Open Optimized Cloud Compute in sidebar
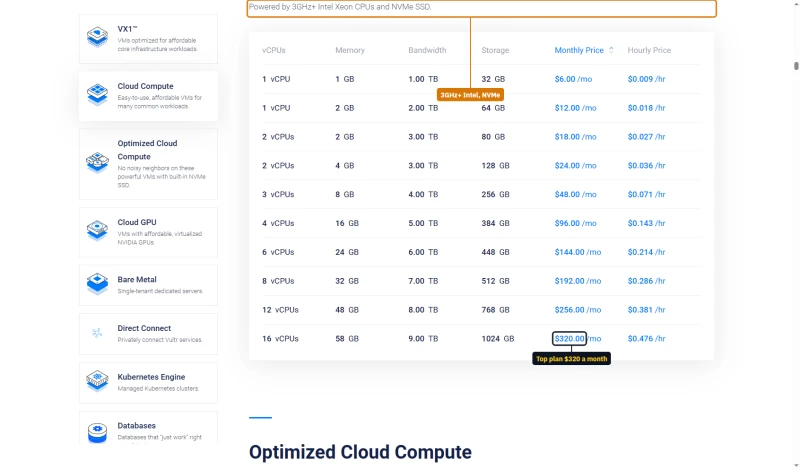 (x=148, y=164)
